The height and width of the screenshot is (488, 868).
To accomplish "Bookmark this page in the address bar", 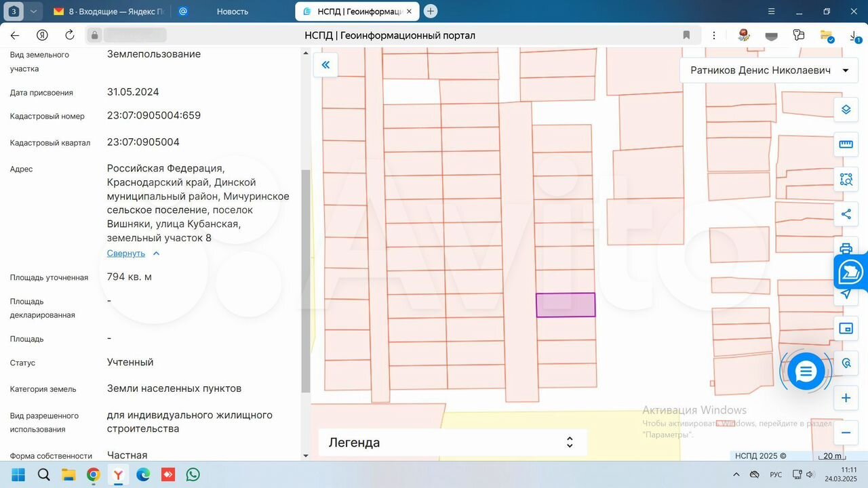I will pos(686,35).
